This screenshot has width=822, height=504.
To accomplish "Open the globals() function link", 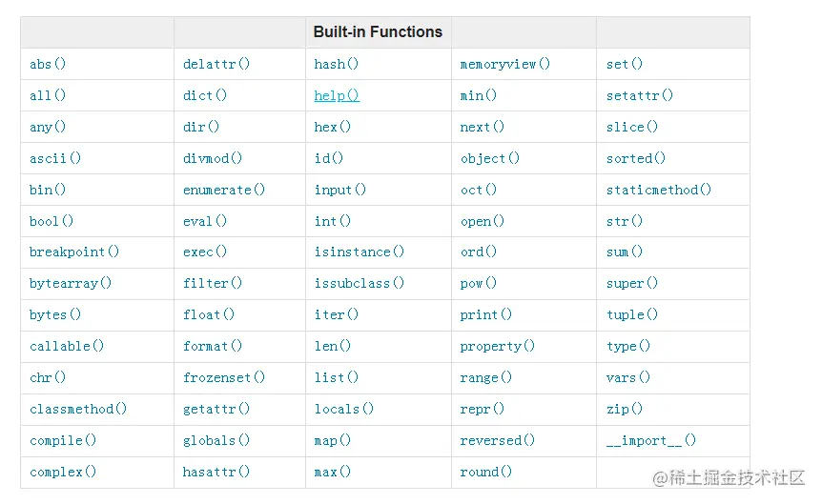I will click(x=216, y=440).
